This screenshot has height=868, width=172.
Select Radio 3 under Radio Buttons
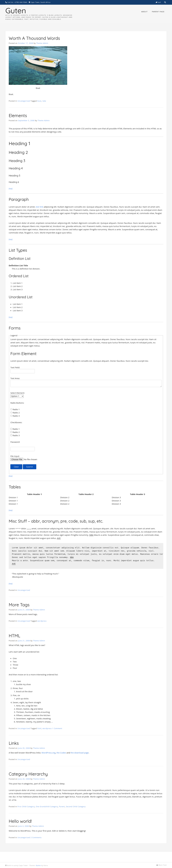tap(11, 416)
